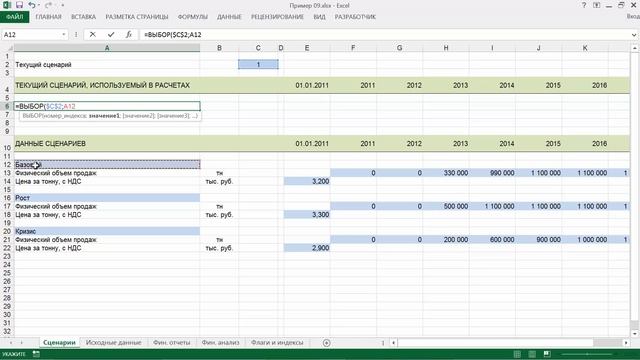Open the ВИД ribbon tab
640x360 pixels.
tap(319, 17)
